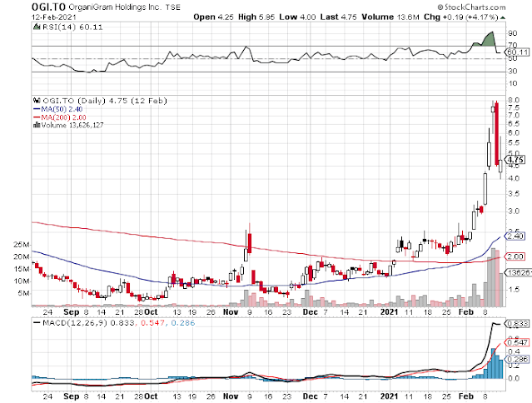Screen dimensions: 532x403
Task: Click the Volume 13.6M header value
Action: 390,17
